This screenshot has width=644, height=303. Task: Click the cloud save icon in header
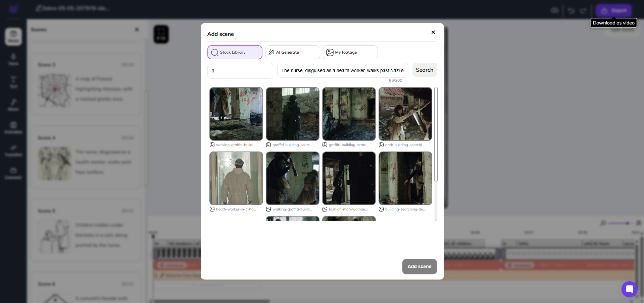pyautogui.click(x=555, y=11)
